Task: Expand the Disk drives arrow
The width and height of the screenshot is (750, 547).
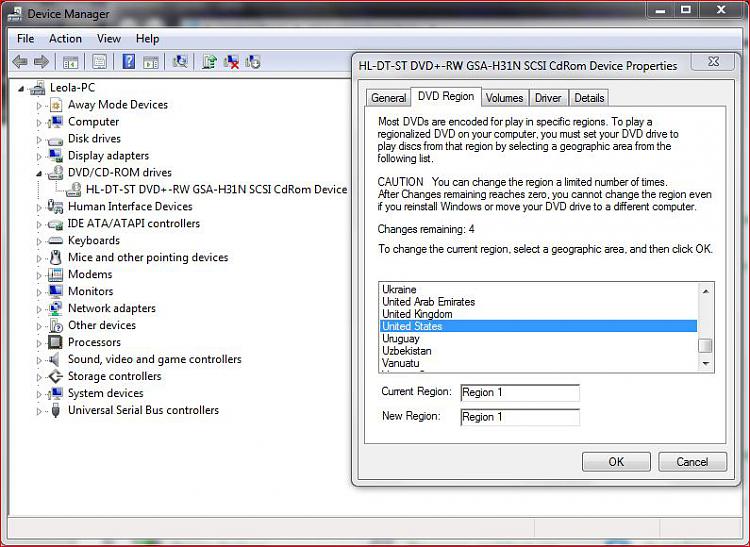Action: click(x=39, y=139)
